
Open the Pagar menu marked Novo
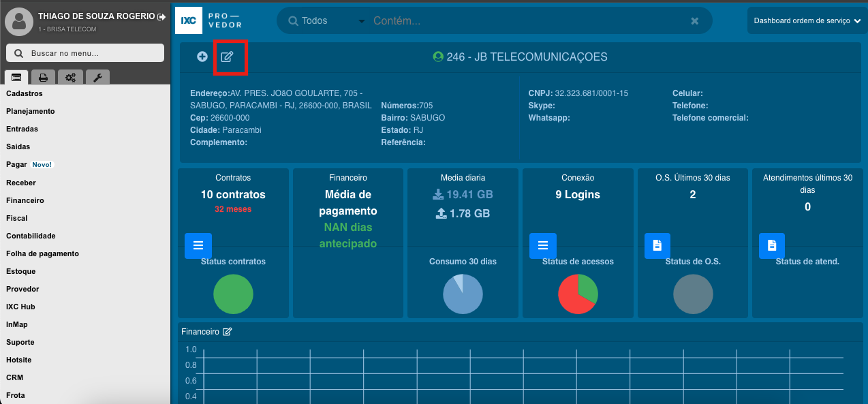tap(17, 164)
